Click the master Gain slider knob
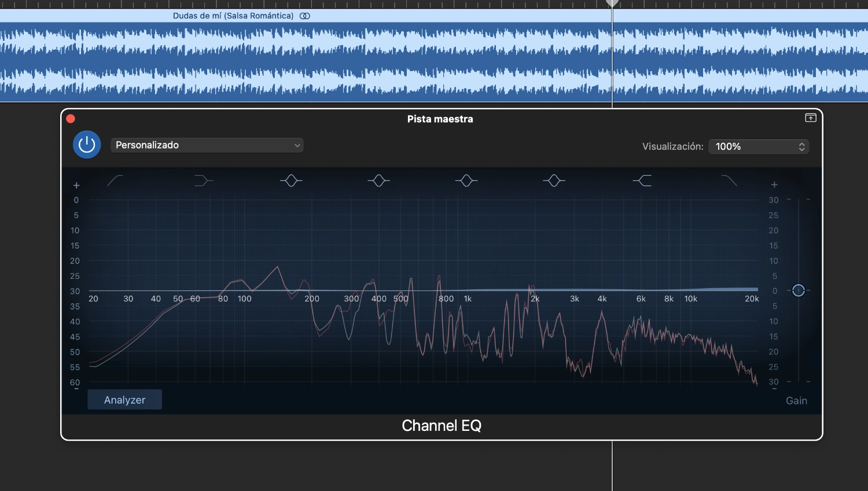 pyautogui.click(x=799, y=290)
